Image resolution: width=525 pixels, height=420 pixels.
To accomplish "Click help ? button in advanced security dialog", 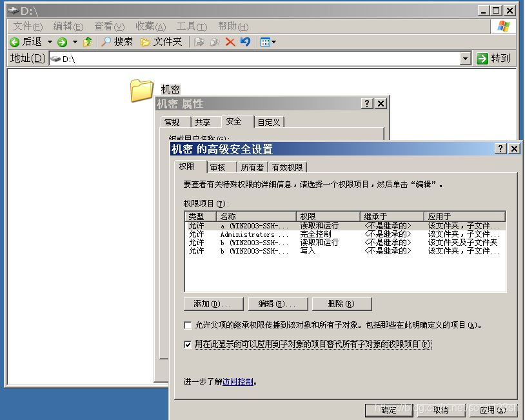I will pyautogui.click(x=500, y=148).
